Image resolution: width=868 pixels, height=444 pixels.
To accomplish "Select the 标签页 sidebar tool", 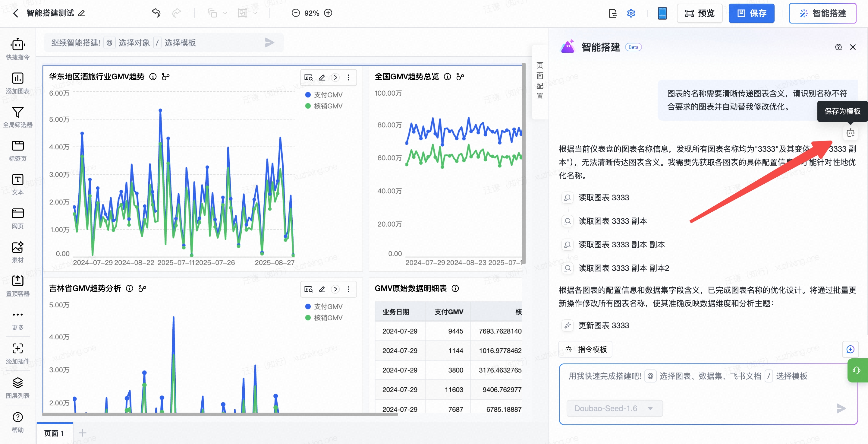I will (17, 146).
